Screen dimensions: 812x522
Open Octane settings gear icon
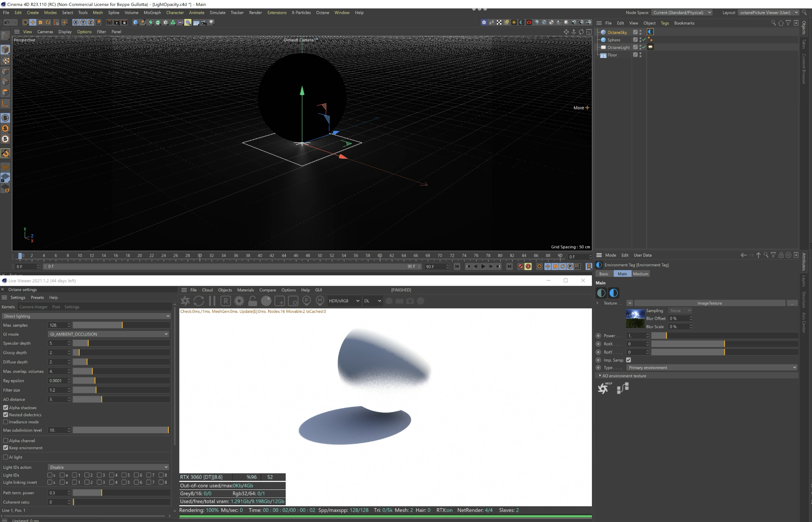pos(239,301)
